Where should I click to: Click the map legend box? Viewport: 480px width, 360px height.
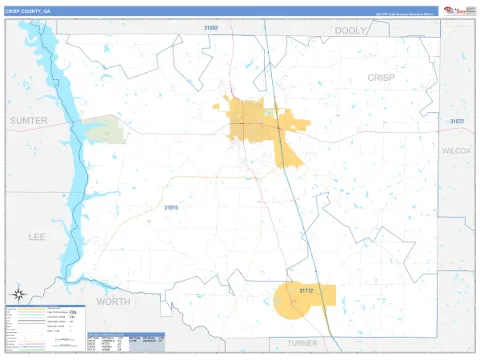pos(45,328)
